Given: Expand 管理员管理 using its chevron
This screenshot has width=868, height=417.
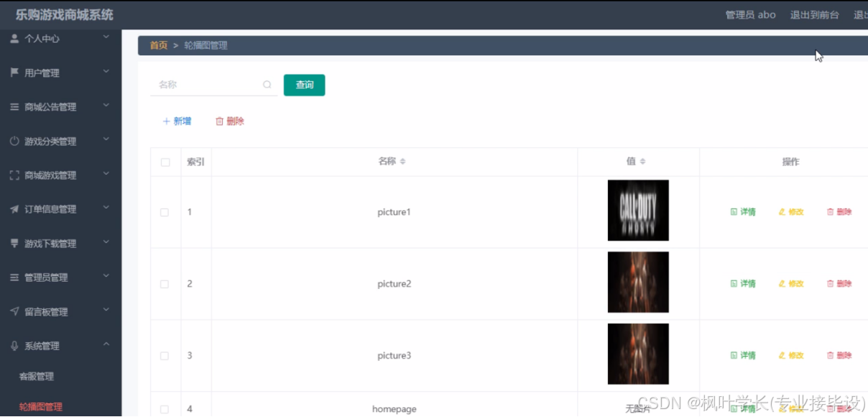Looking at the screenshot, I should tap(106, 276).
